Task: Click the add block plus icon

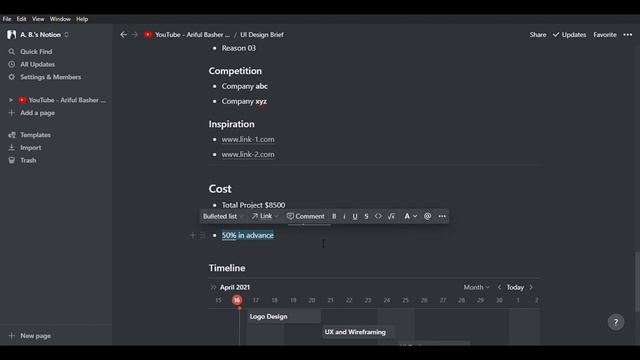Action: pos(193,235)
